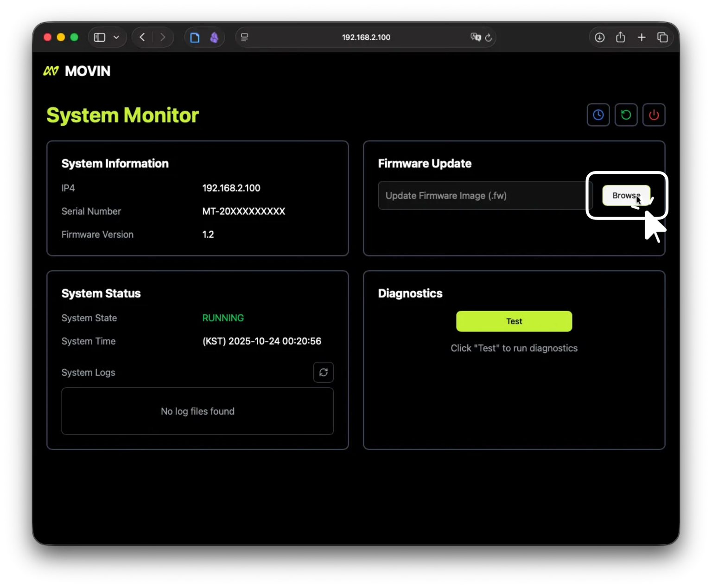
Task: Click the MOVIN logo
Action: click(x=77, y=71)
